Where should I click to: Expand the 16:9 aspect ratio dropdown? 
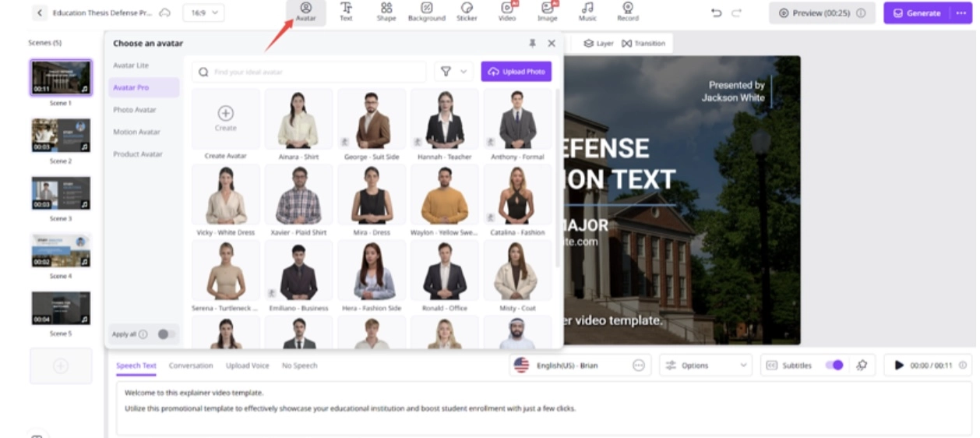point(203,12)
